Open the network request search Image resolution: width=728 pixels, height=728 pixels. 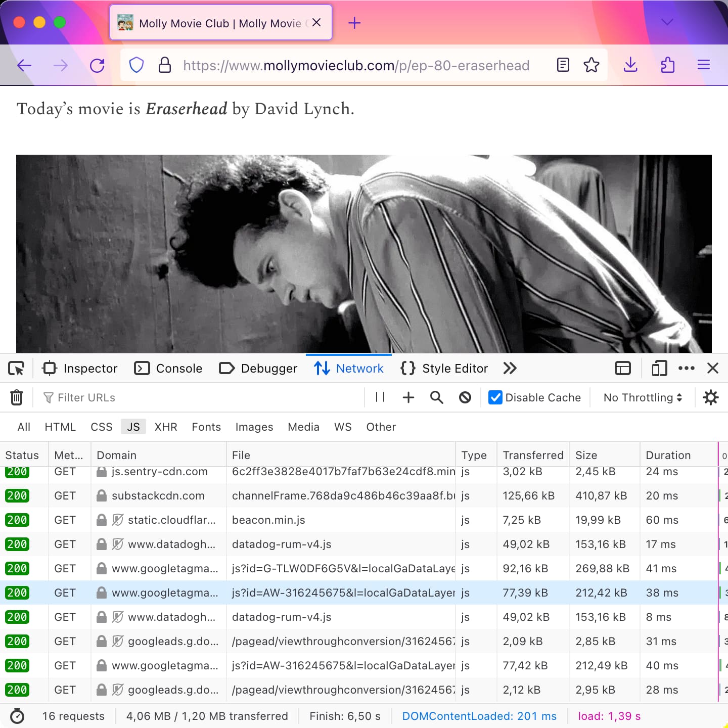[x=436, y=397]
